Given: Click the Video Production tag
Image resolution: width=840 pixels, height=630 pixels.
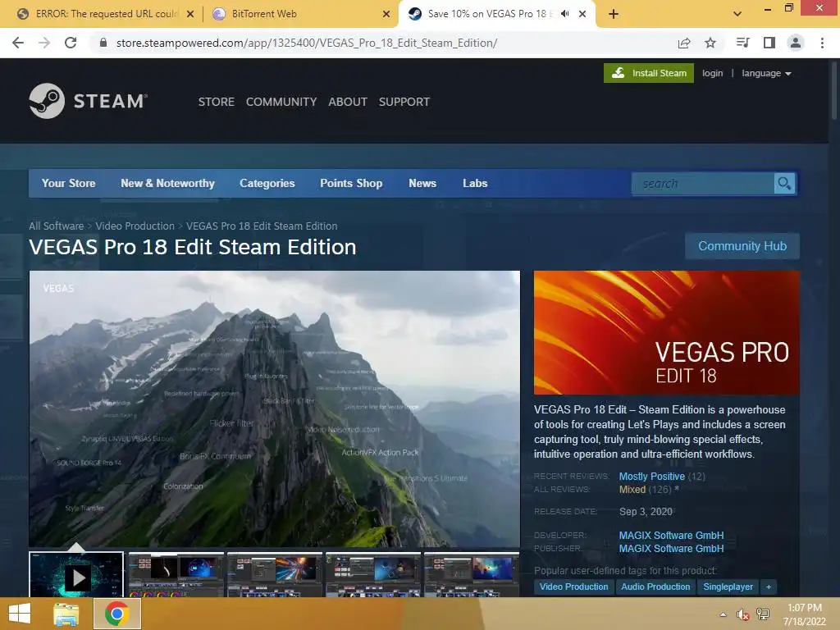Looking at the screenshot, I should coord(573,587).
